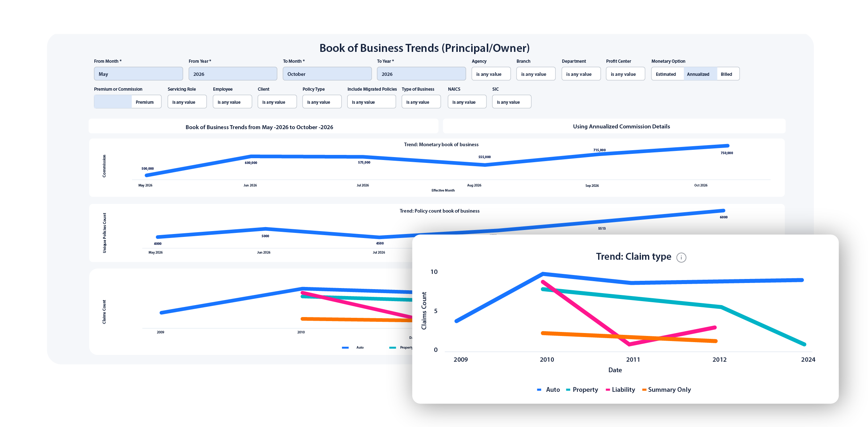Click the Using Annualized Commission Details header
This screenshot has height=427, width=868.
[621, 127]
